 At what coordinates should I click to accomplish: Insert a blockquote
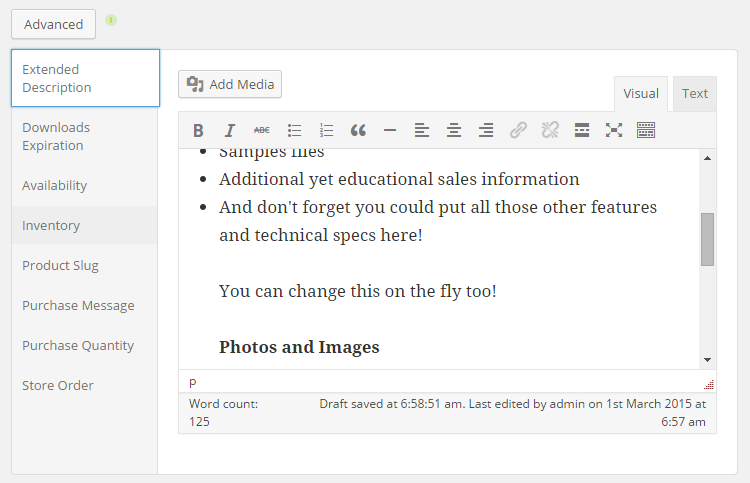(x=358, y=130)
